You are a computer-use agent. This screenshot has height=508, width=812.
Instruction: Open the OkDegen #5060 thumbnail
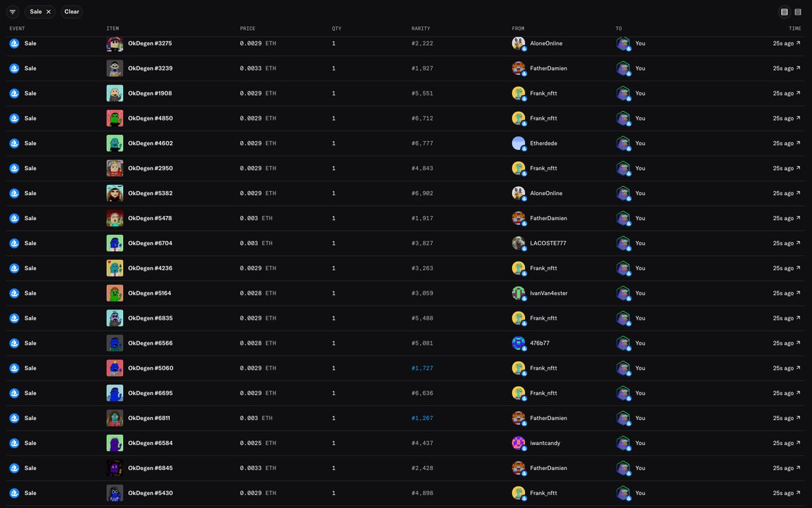click(x=114, y=368)
